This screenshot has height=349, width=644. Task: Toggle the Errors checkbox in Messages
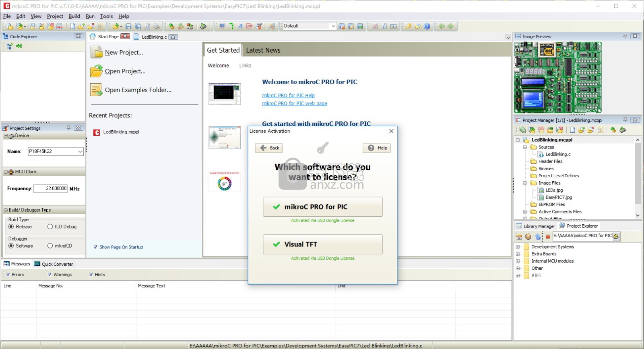[x=8, y=275]
